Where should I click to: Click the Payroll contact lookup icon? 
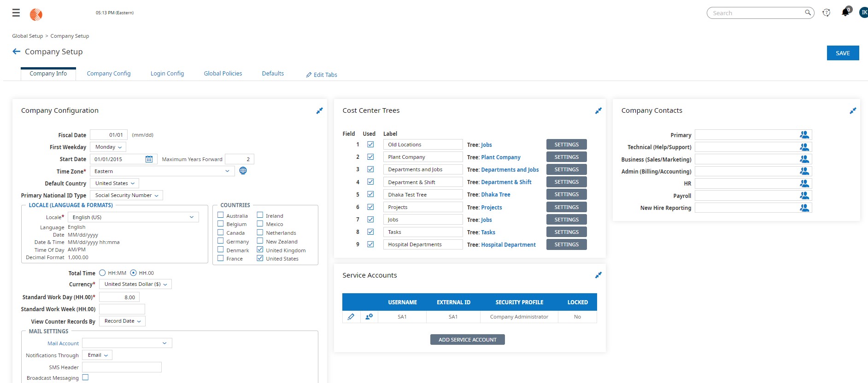[804, 196]
